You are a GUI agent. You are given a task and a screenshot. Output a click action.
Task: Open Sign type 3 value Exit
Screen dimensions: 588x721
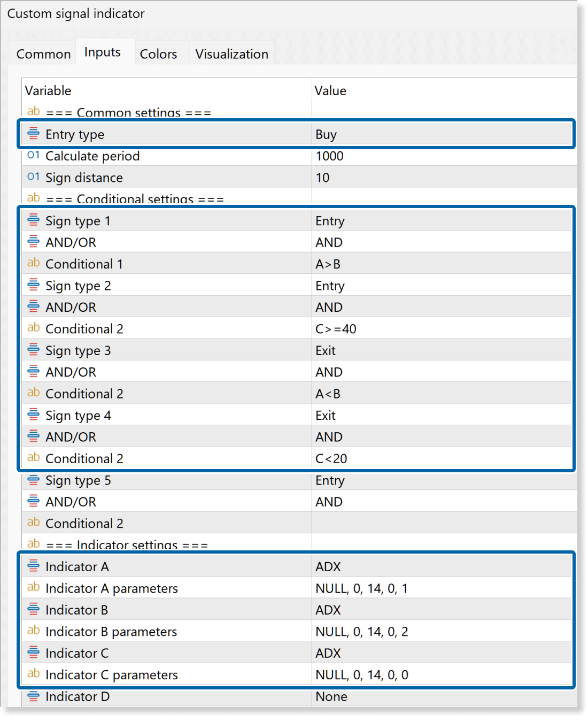click(x=326, y=351)
